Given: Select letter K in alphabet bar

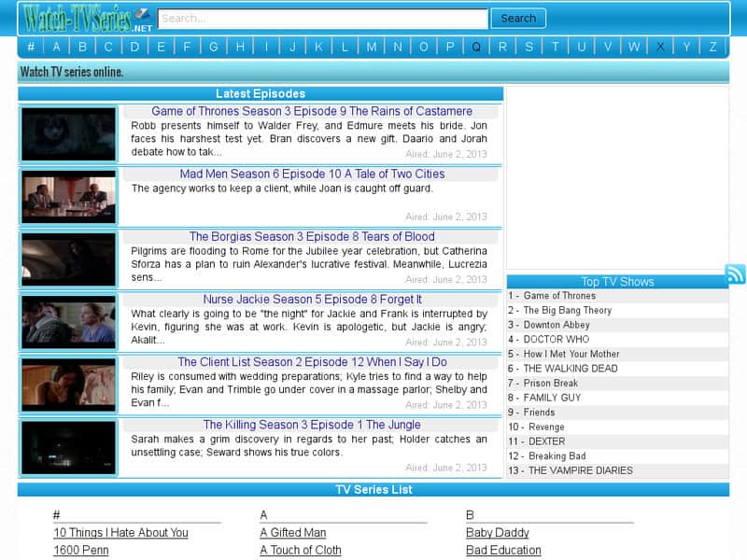Looking at the screenshot, I should pos(318,47).
